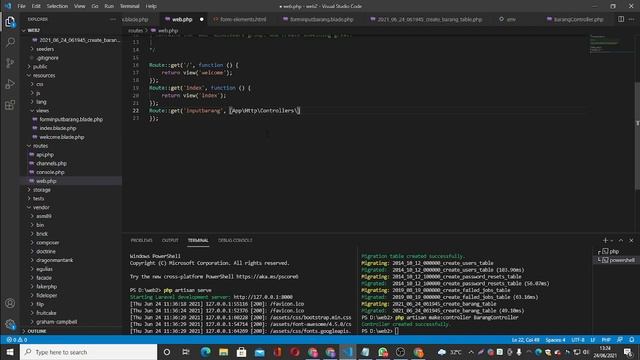Open the Explorer view in activity bar
Viewport: 640px width, 360px height.
(10, 22)
